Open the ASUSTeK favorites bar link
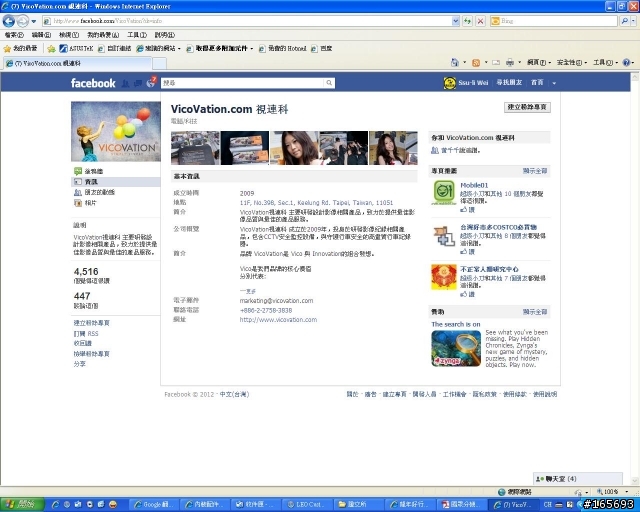 point(76,49)
